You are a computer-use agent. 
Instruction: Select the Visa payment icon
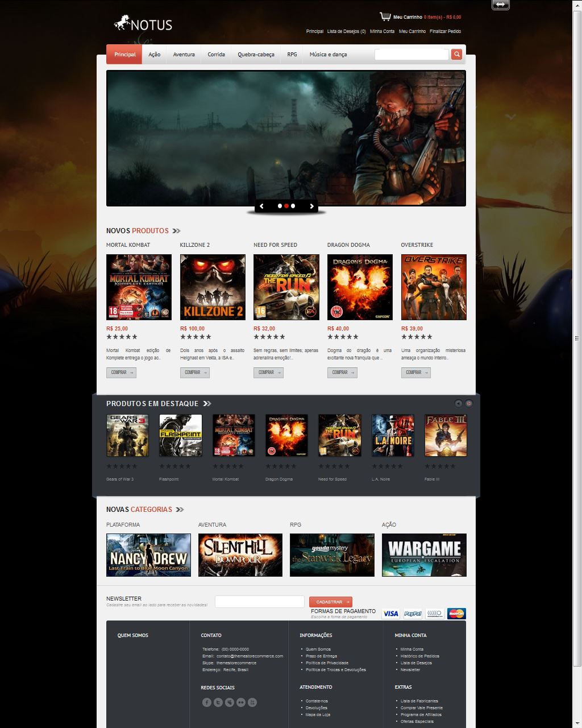pos(390,614)
